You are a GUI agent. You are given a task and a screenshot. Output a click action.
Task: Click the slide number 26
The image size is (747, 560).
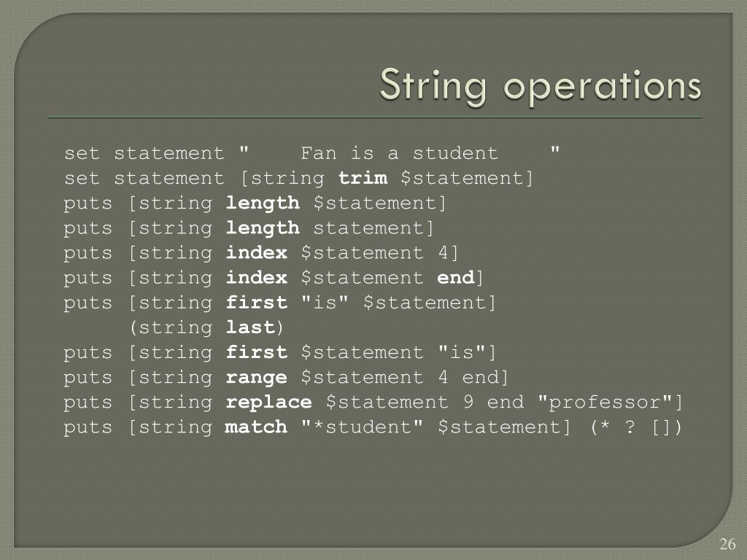click(x=727, y=544)
